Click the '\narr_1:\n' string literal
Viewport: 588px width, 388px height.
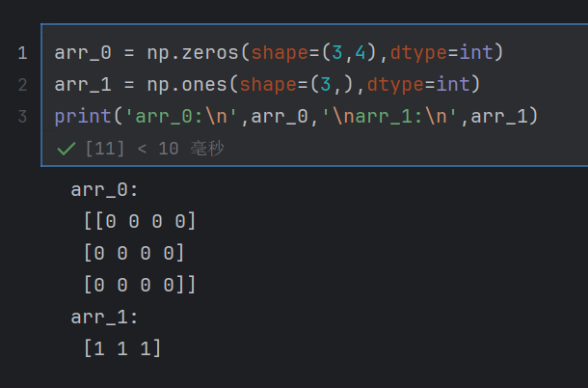coord(389,117)
